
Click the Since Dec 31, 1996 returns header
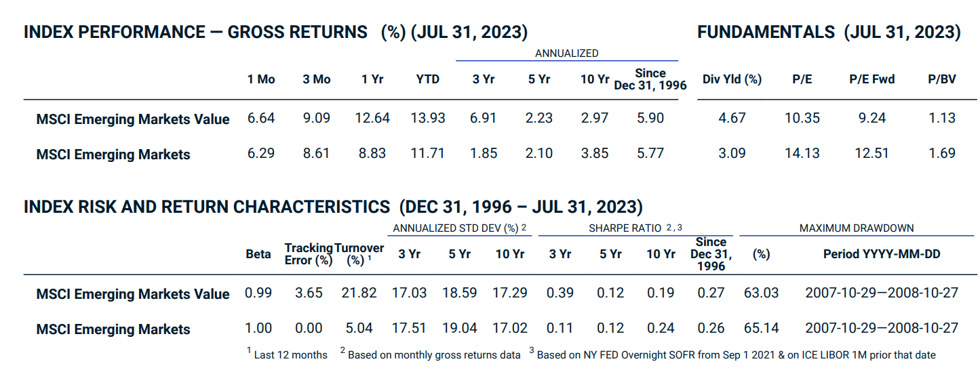coord(650,79)
